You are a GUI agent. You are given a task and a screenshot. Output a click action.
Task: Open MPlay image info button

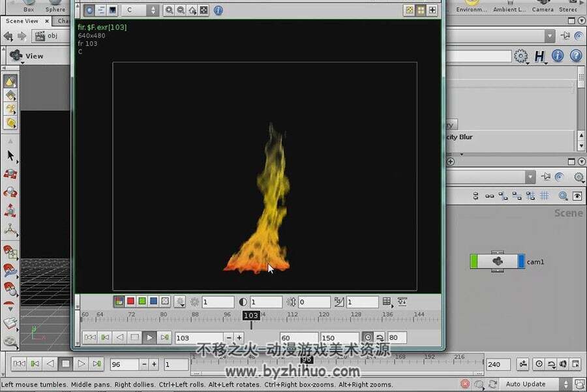[x=218, y=10]
